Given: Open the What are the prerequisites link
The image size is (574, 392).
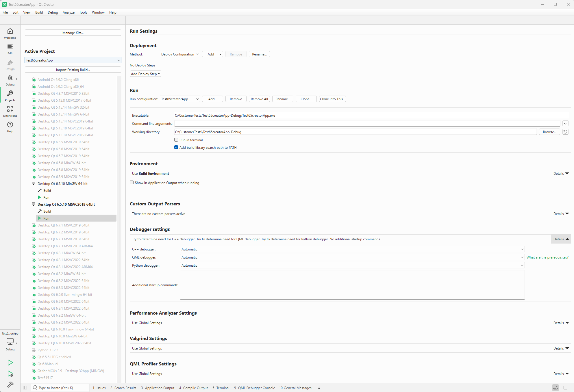Looking at the screenshot, I should 547,257.
